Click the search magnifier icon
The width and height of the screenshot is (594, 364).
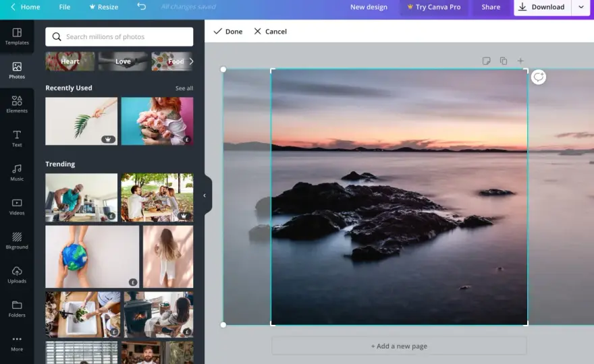coord(57,36)
